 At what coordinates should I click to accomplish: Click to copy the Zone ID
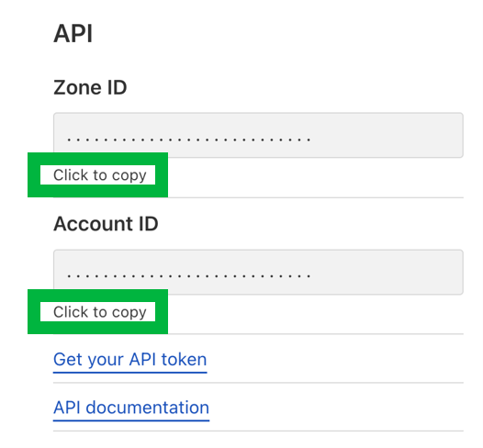point(100,175)
